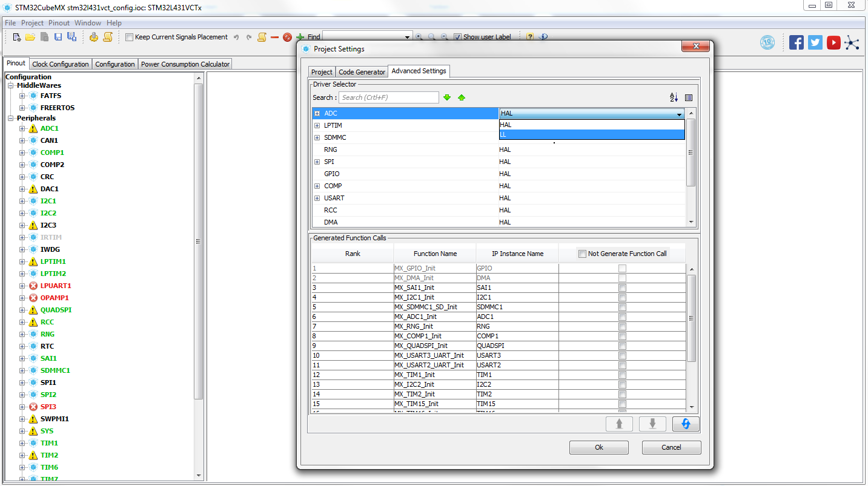
Task: Click the 10 years anniversary badge icon
Action: [767, 42]
